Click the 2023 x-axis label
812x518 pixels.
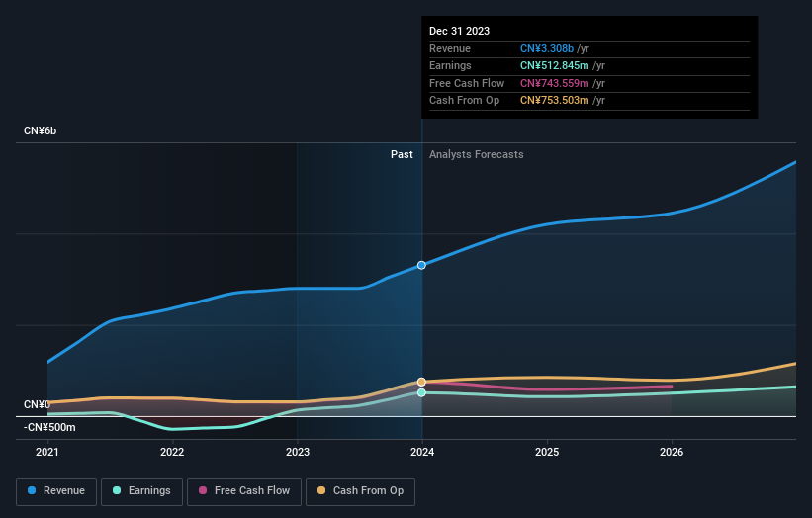tap(298, 453)
